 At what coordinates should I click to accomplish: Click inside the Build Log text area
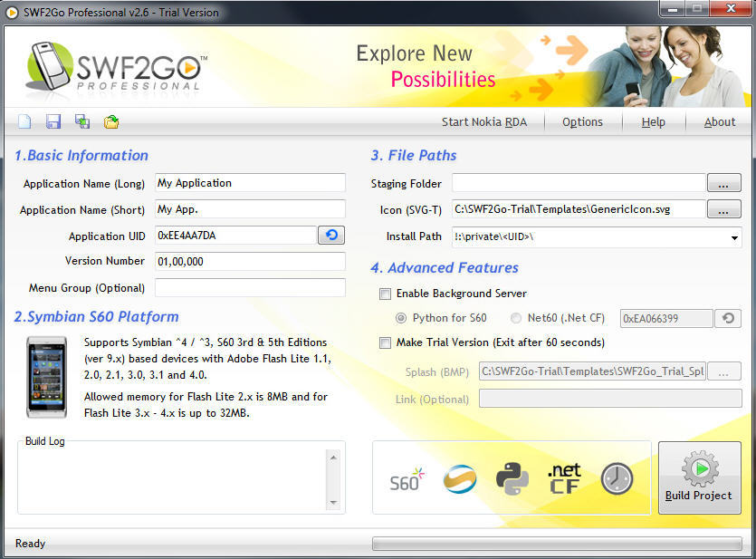point(172,479)
